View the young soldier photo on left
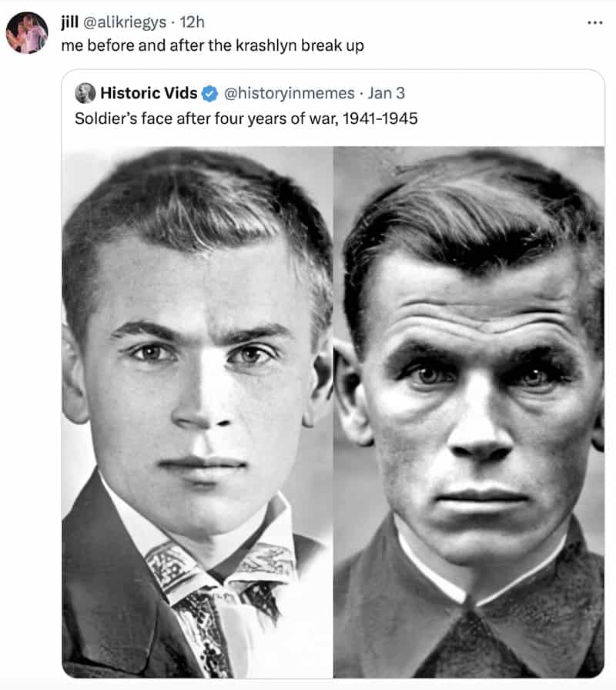Image resolution: width=616 pixels, height=690 pixels. [198, 412]
